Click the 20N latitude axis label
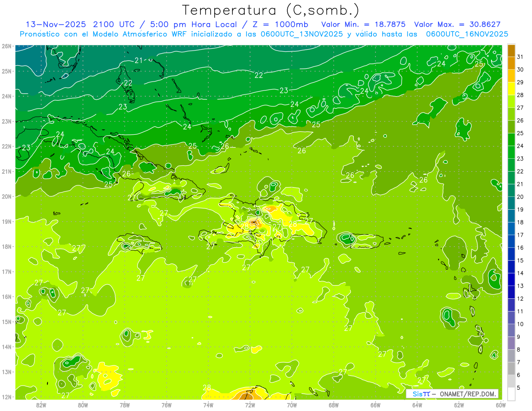The width and height of the screenshot is (532, 411). [7, 196]
